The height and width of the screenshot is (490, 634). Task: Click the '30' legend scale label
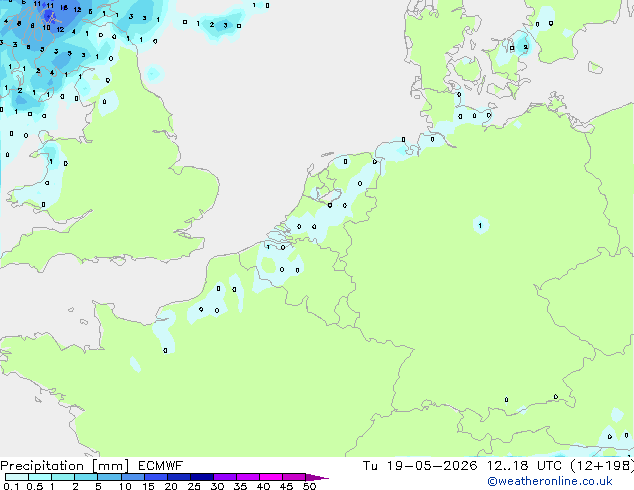click(217, 486)
